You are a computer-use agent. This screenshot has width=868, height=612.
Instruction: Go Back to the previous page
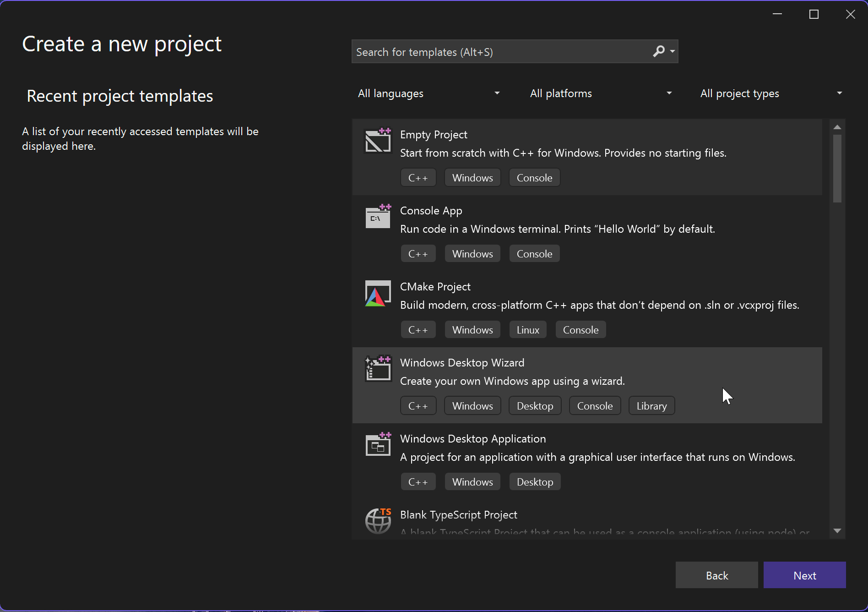[717, 575]
